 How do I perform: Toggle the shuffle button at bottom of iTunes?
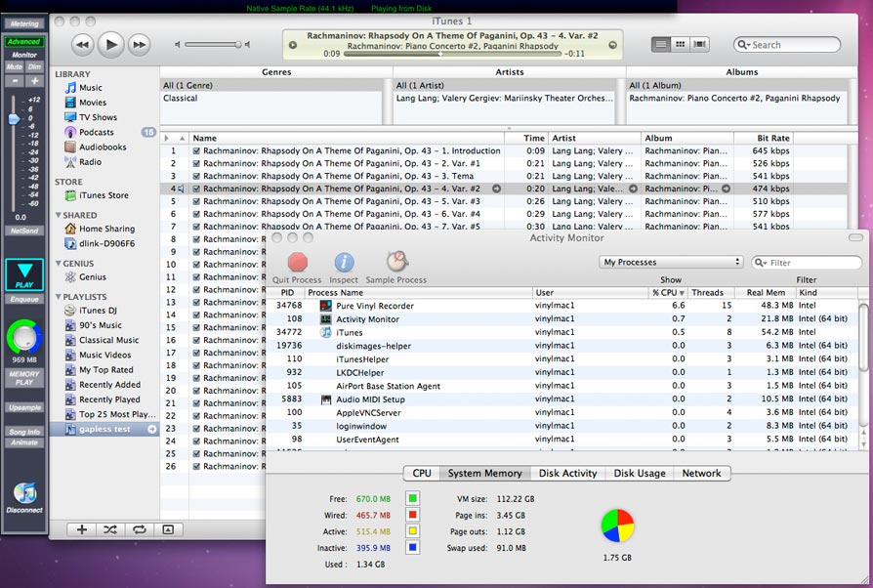[110, 529]
